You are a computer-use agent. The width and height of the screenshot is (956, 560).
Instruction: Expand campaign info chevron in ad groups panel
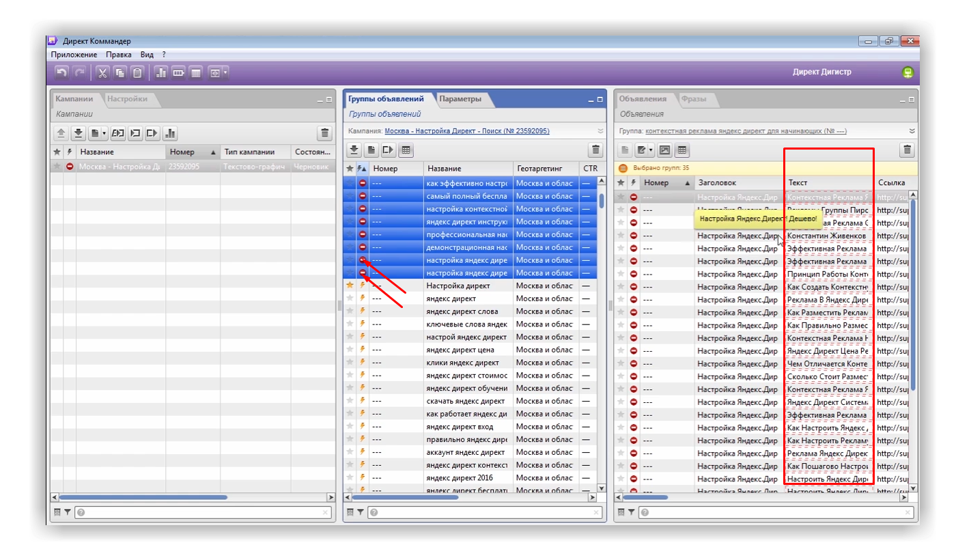[x=600, y=131]
